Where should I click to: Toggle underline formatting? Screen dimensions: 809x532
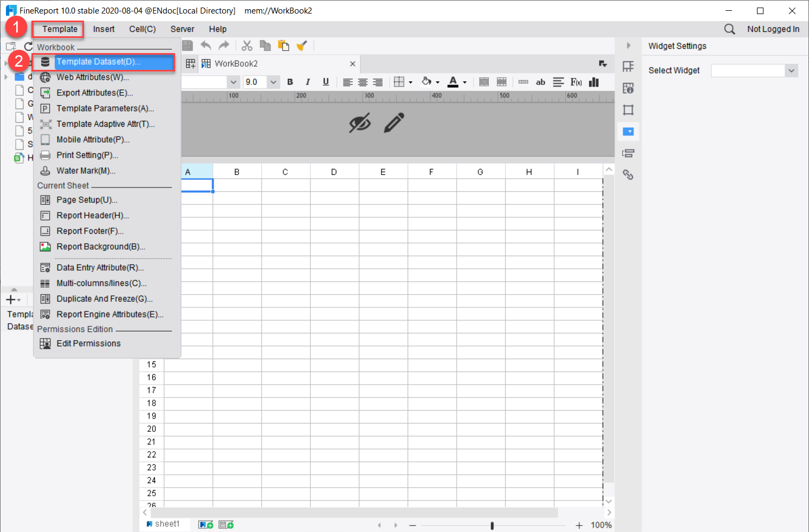(x=326, y=82)
